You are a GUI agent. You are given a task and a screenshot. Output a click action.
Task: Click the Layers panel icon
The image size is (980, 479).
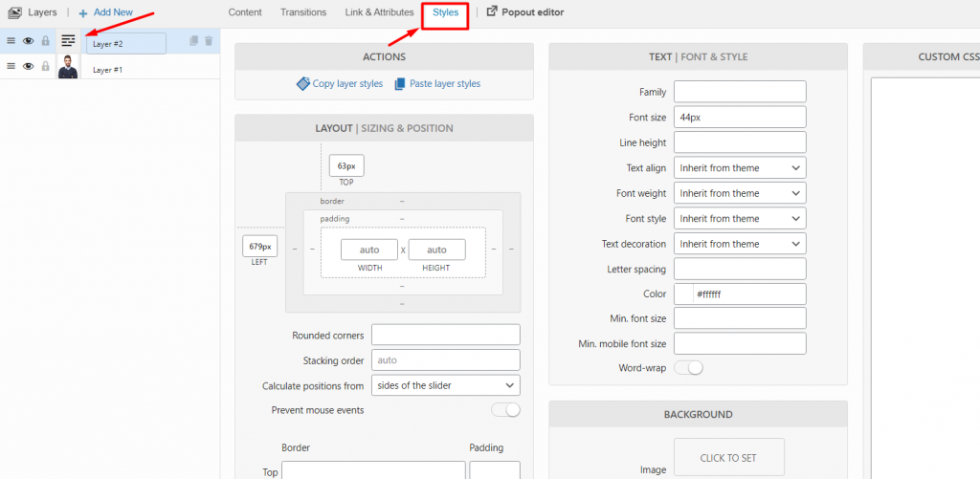pos(15,12)
